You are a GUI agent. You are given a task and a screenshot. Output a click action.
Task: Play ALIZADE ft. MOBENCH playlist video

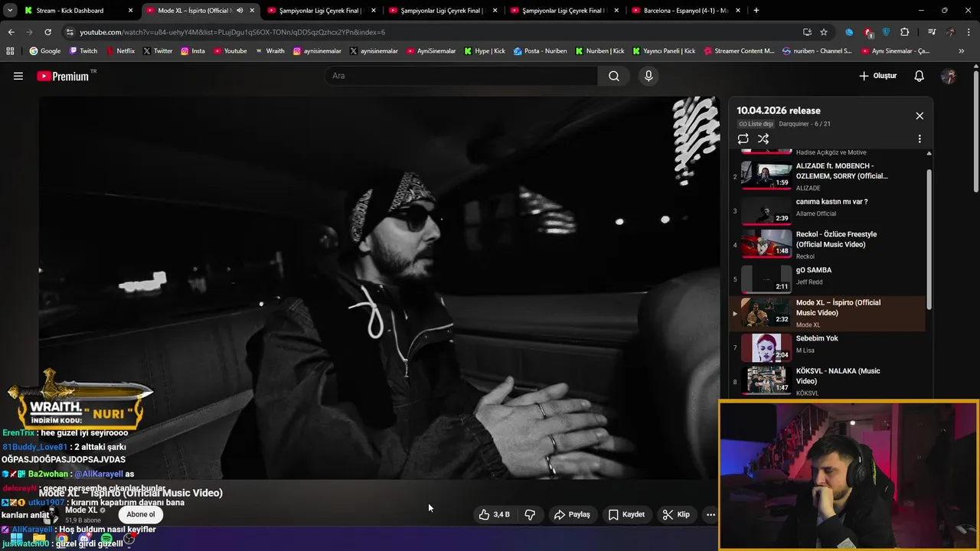click(828, 176)
